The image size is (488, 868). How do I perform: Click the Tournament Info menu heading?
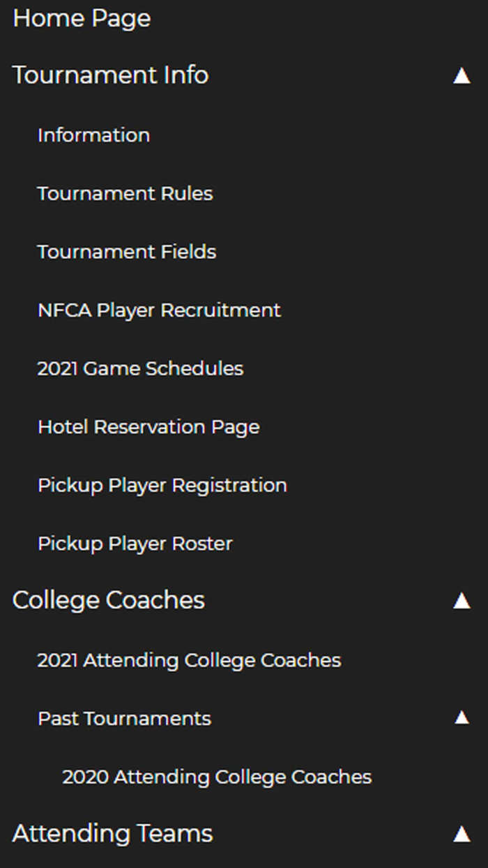click(x=110, y=75)
